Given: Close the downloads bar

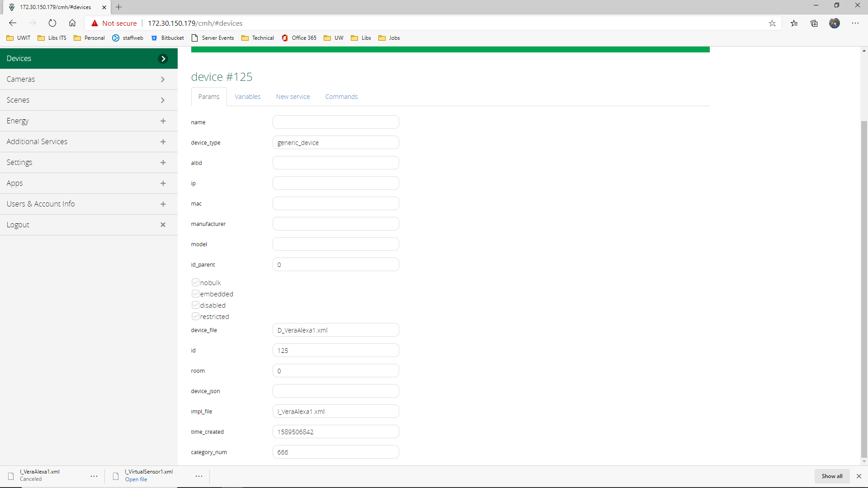Looking at the screenshot, I should point(859,476).
